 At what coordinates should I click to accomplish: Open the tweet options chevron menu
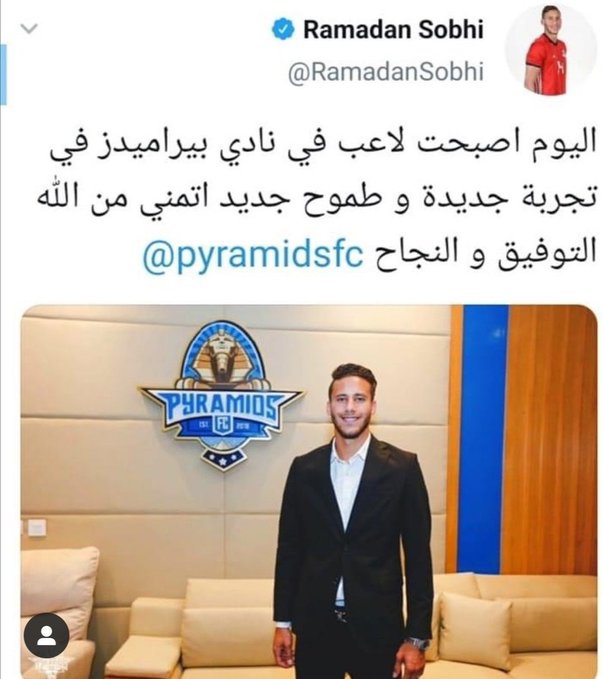pyautogui.click(x=29, y=29)
